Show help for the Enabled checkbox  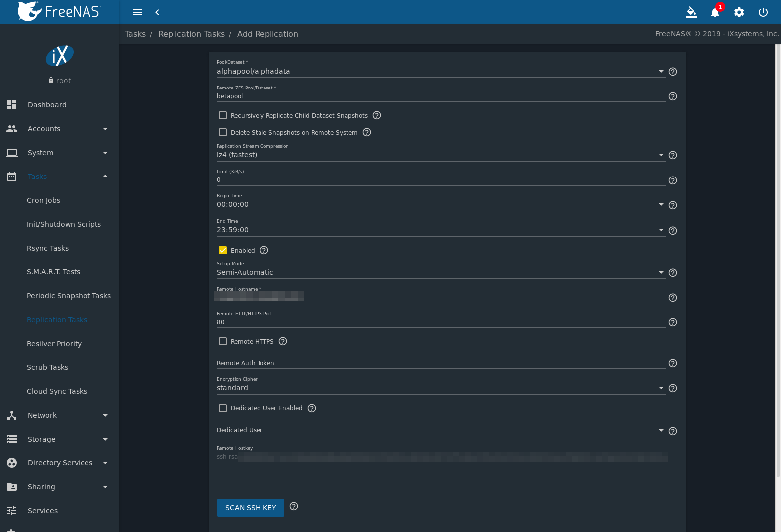click(264, 250)
